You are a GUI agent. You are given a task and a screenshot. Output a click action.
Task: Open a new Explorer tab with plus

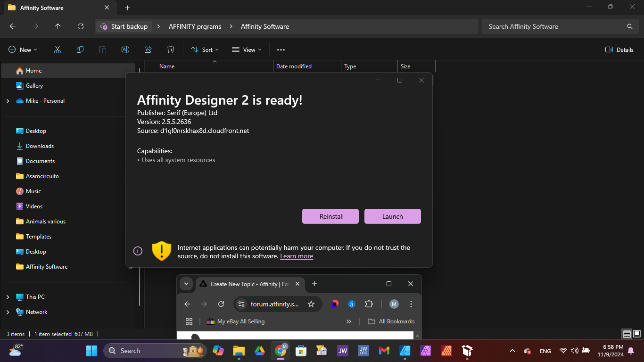tap(128, 8)
